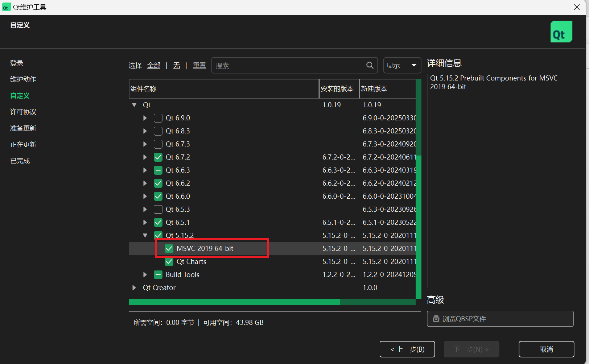Click the 下一步(N) next button

click(x=471, y=349)
